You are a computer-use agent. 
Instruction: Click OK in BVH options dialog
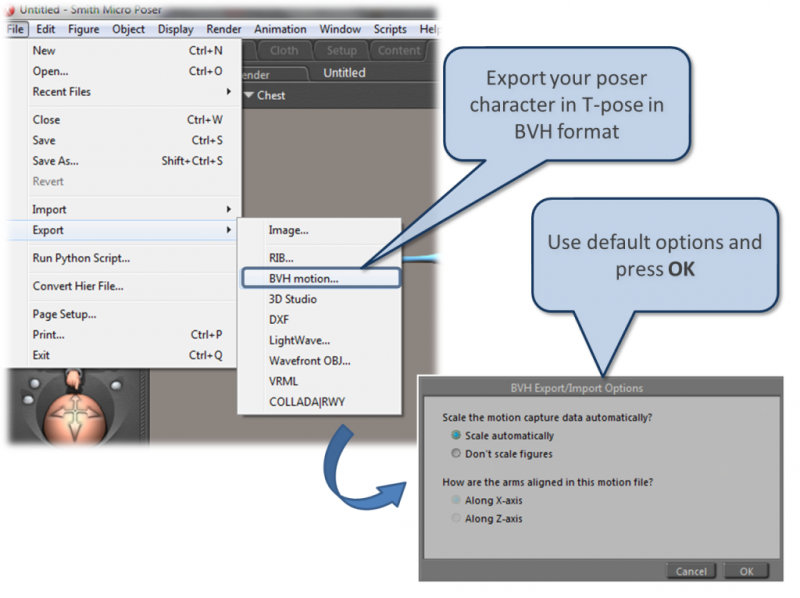[x=746, y=571]
